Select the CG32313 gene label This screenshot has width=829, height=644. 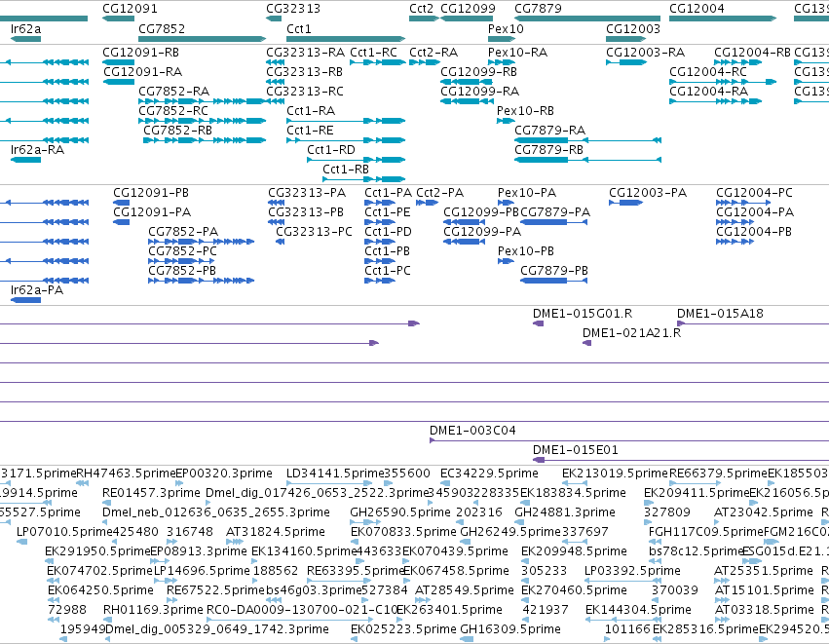coord(293,9)
